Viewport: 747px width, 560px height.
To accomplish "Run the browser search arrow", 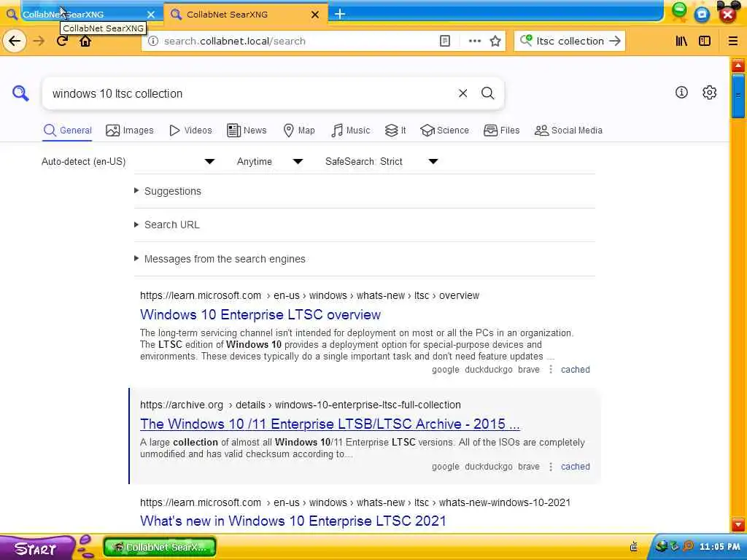I will (x=615, y=41).
